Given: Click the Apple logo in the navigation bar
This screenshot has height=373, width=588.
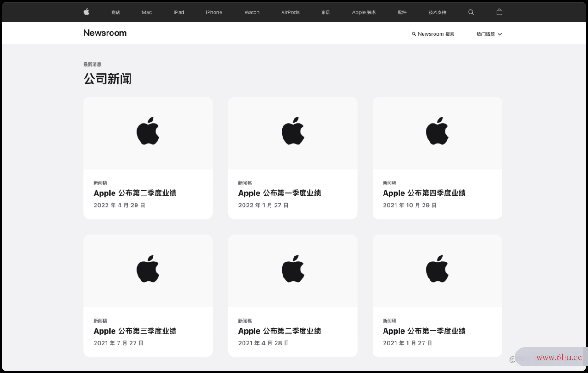Looking at the screenshot, I should click(86, 12).
